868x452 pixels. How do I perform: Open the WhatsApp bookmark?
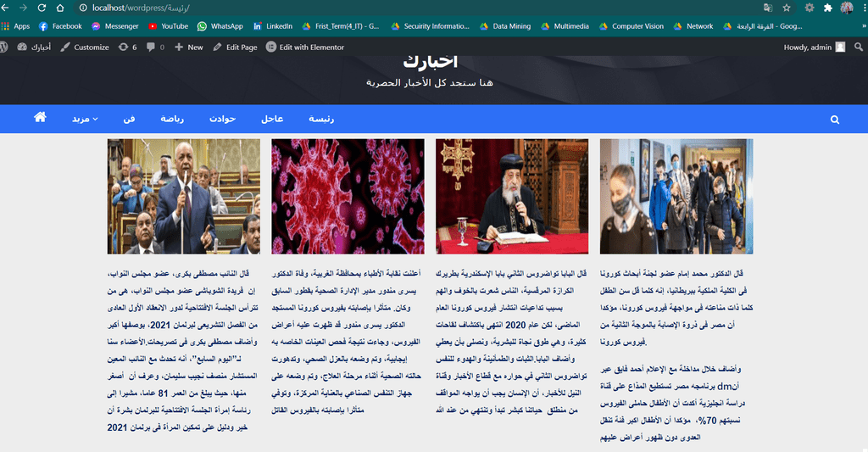[220, 26]
